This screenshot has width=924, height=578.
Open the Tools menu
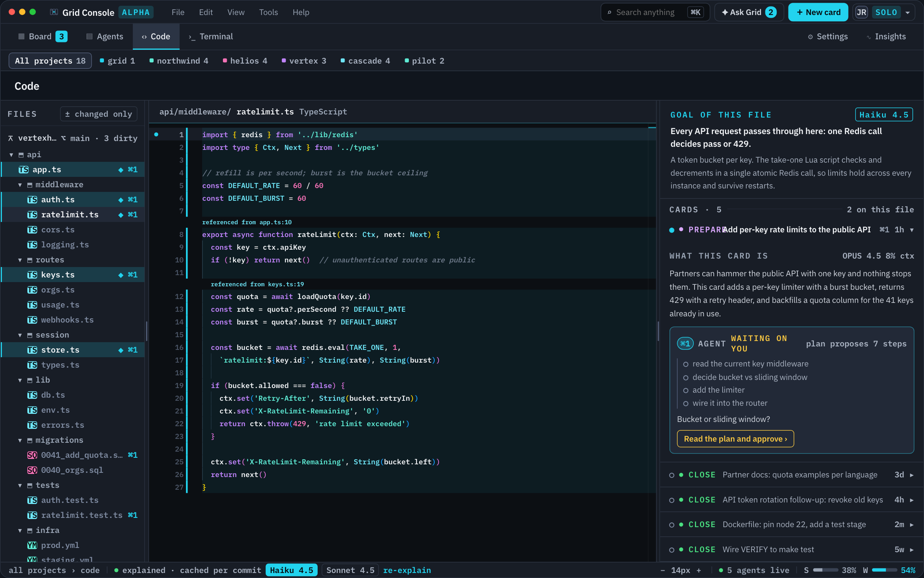tap(268, 12)
